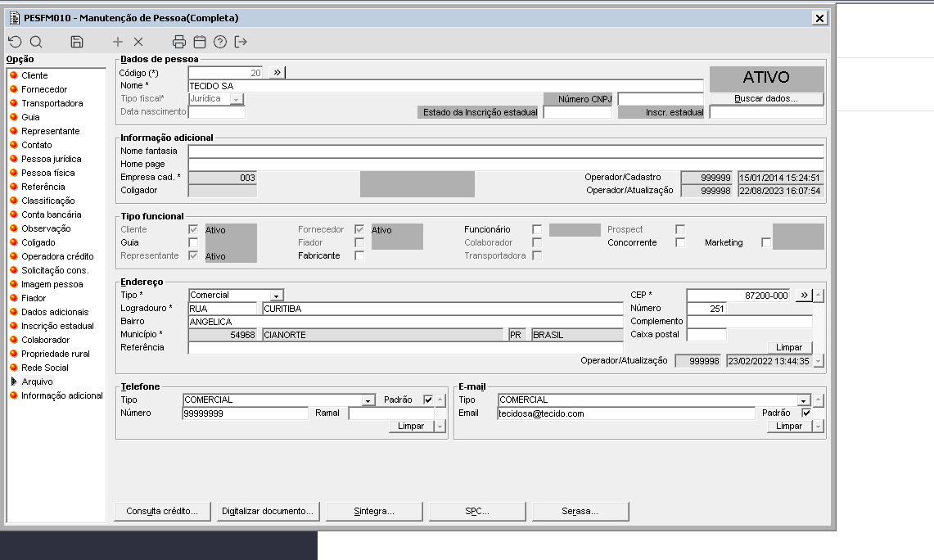
Task: Click Telefone section scroll down arrow
Action: click(x=440, y=426)
